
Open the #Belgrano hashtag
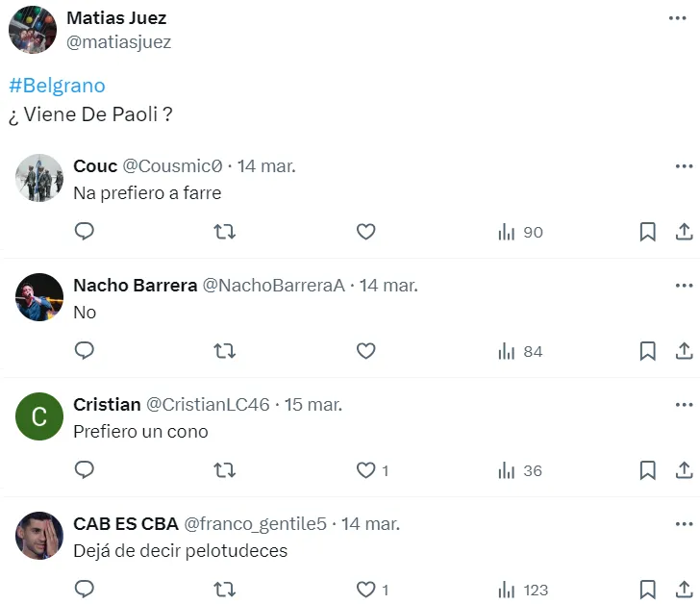(x=57, y=85)
